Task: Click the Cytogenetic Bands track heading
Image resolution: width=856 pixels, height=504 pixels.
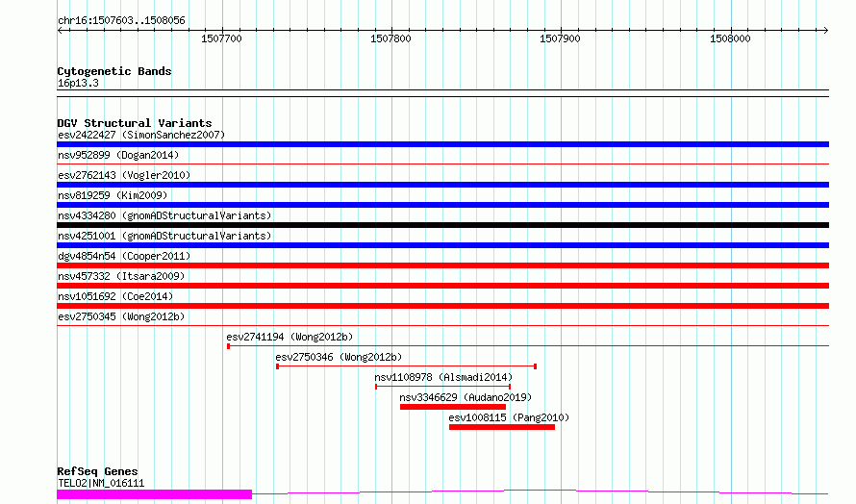Action: [x=114, y=71]
